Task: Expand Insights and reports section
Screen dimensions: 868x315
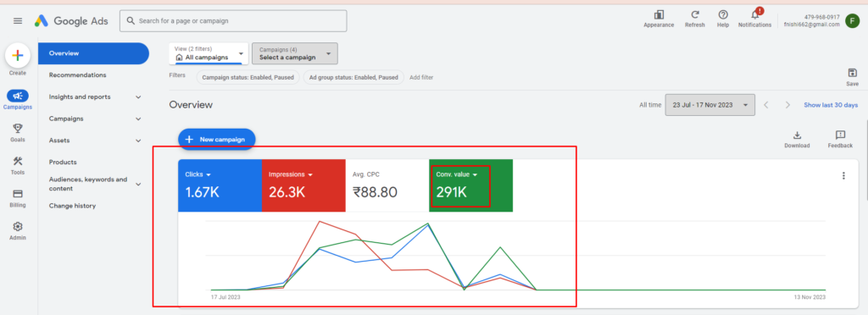Action: [94, 97]
